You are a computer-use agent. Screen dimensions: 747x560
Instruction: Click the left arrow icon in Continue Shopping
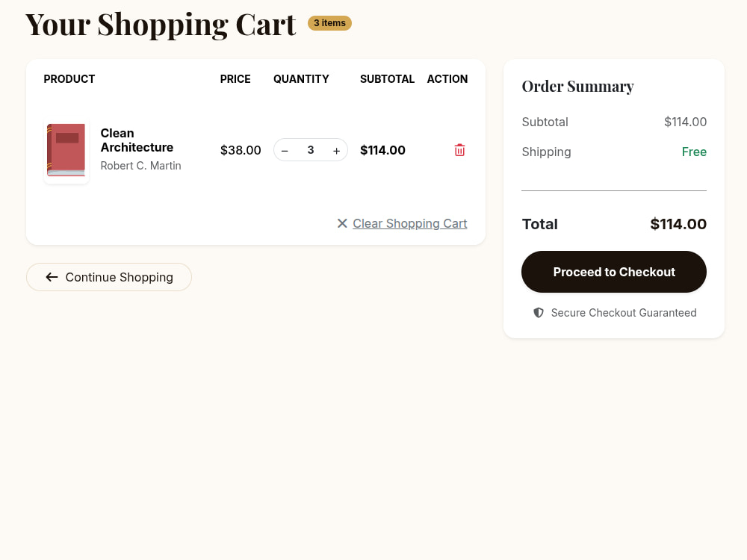point(52,277)
